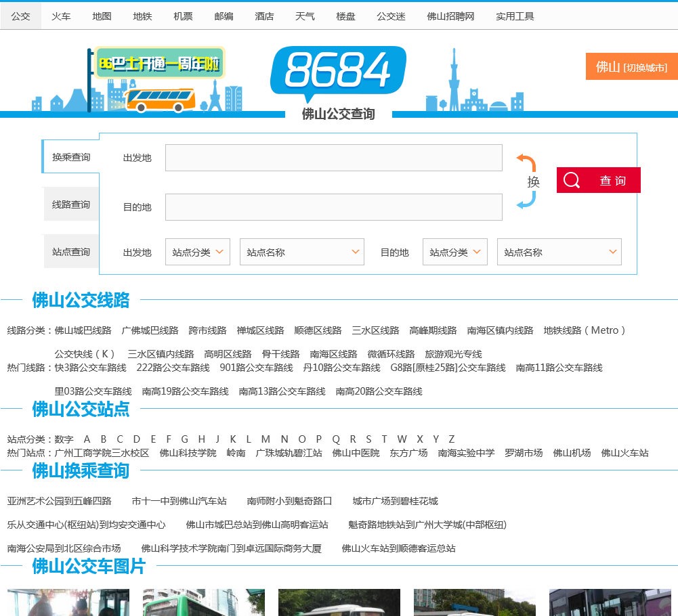Open the 地铁 top menu item

coord(142,16)
